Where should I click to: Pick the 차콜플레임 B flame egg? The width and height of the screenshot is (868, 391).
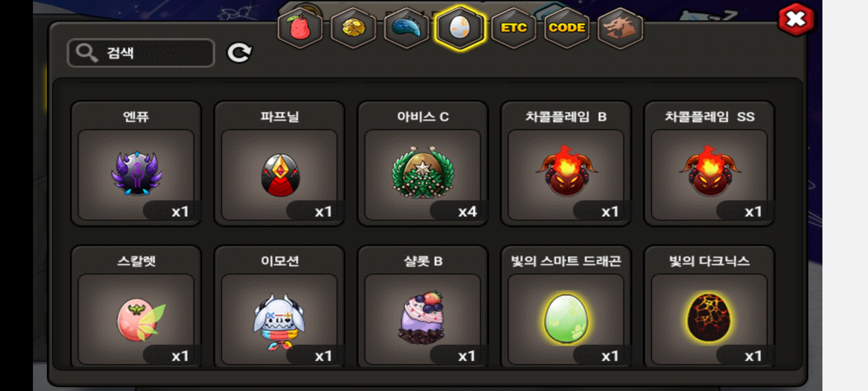click(566, 164)
